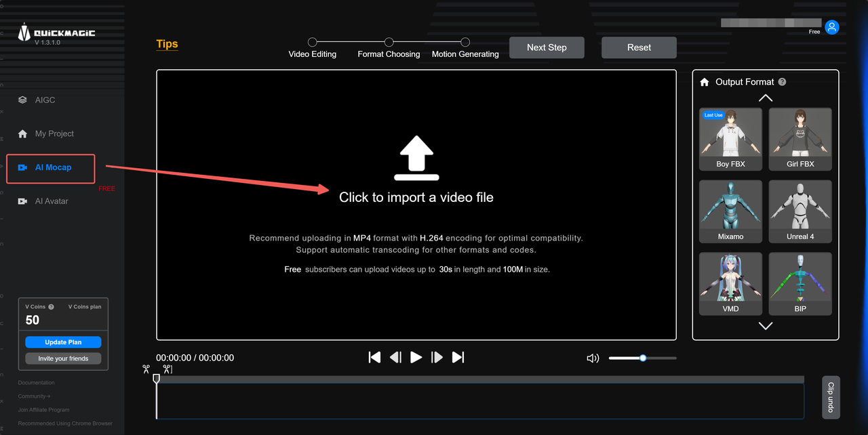Open the AIGC section in sidebar
The height and width of the screenshot is (435, 868).
pos(22,100)
